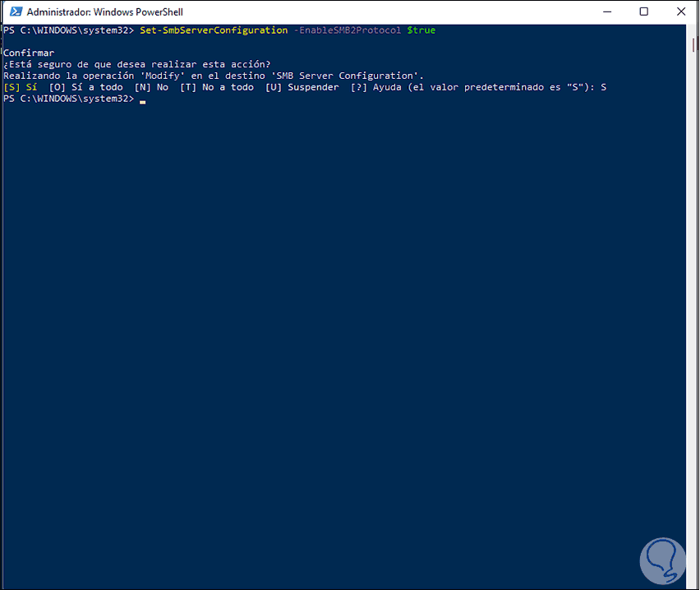Click the user logo watermark at bottom right
Viewport: 700px width, 590px height.
point(662,549)
